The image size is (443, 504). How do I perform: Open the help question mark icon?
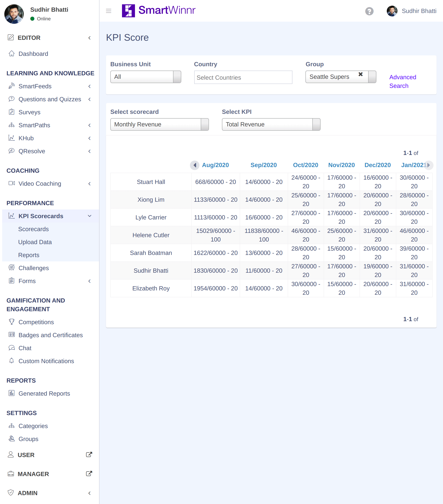pos(369,11)
